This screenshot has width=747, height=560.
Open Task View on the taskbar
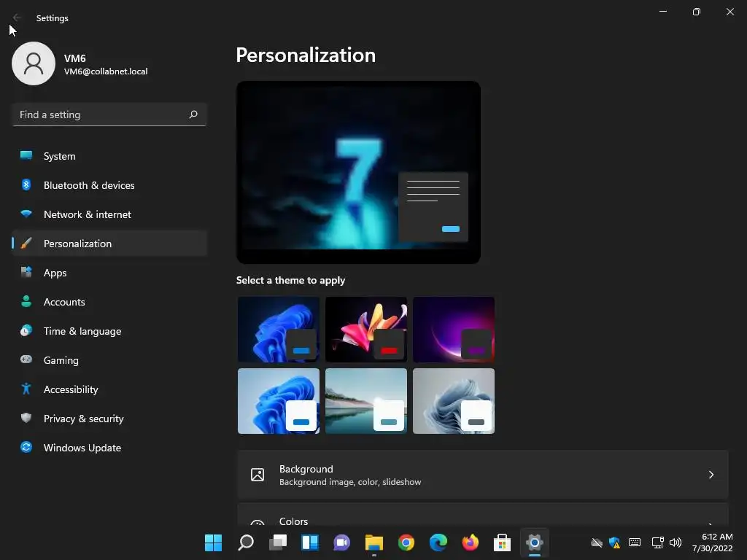(x=278, y=542)
